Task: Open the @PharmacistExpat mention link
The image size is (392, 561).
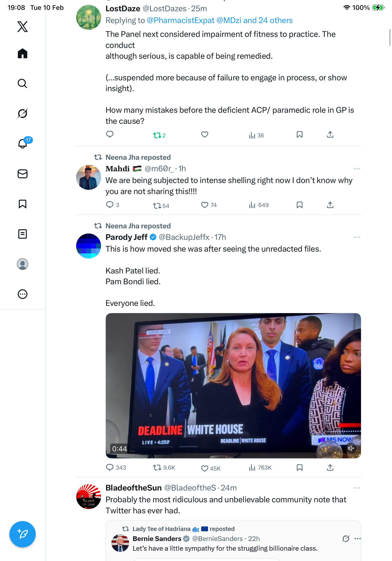Action: [x=180, y=20]
